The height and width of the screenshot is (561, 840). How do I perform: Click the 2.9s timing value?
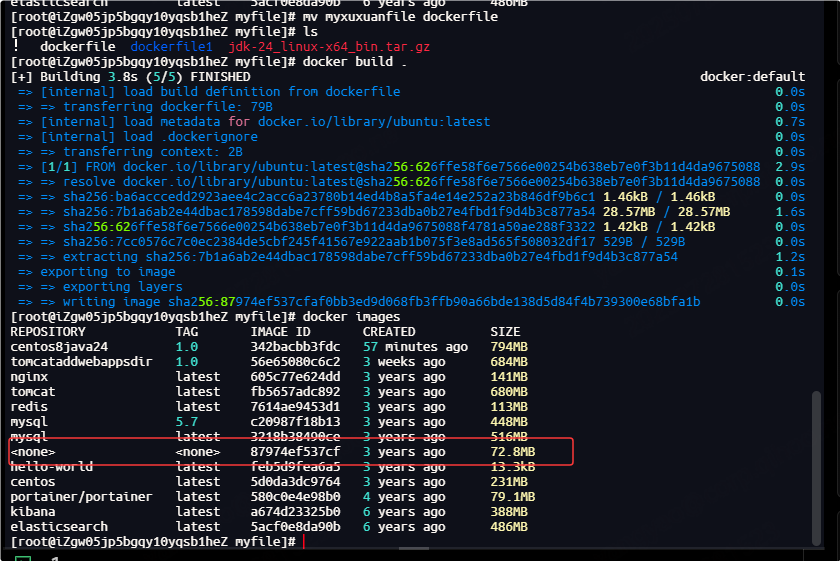[x=790, y=167]
